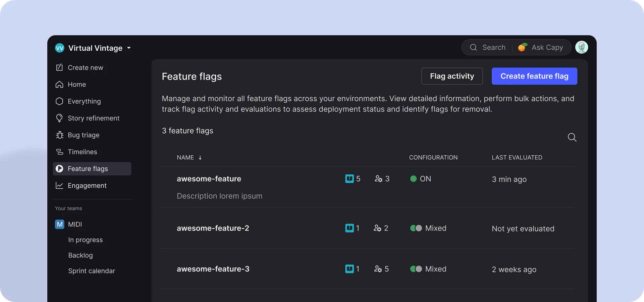Open Bug triage via bug icon
Viewport: 644px width, 302px height.
click(59, 135)
